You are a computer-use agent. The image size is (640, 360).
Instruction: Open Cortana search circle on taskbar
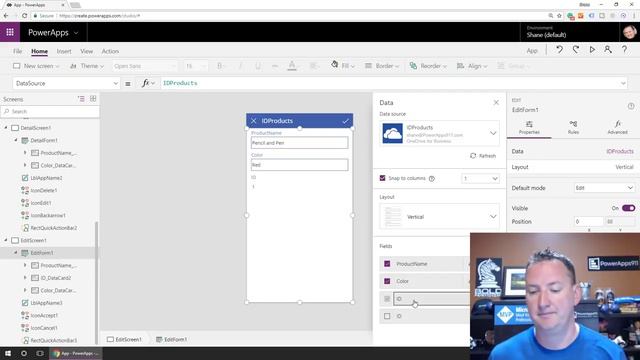tap(24, 353)
